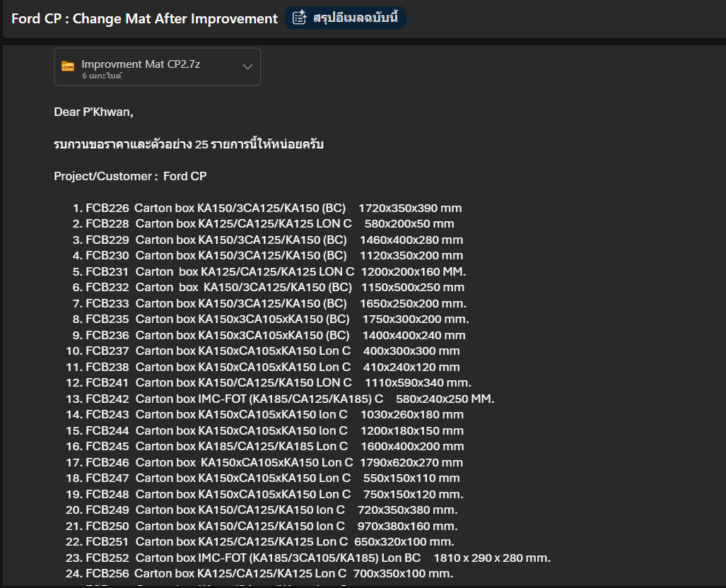Image resolution: width=726 pixels, height=588 pixels.
Task: Click the Dear P'Khwan greeting line
Action: click(93, 112)
